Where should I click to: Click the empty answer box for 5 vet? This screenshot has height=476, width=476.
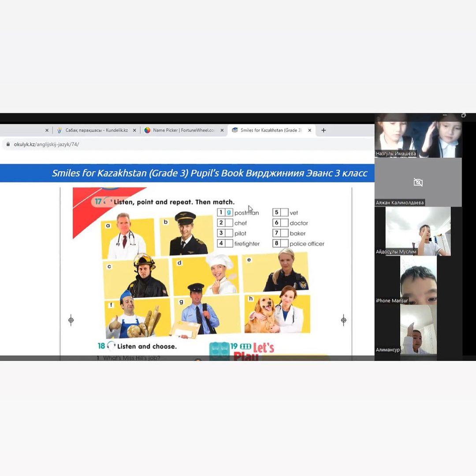coord(284,212)
